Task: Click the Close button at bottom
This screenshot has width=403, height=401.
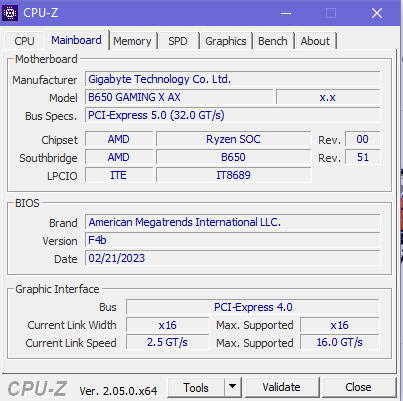Action: coord(358,387)
